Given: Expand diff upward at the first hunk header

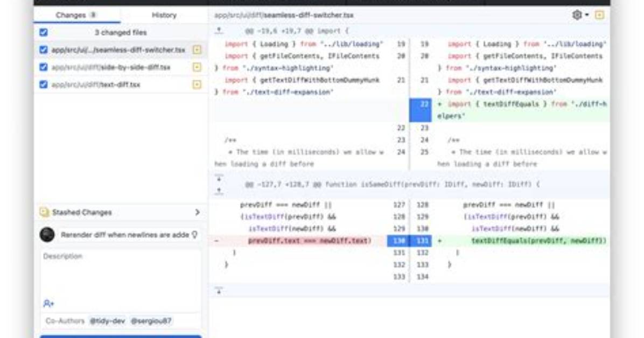Looking at the screenshot, I should [x=219, y=30].
